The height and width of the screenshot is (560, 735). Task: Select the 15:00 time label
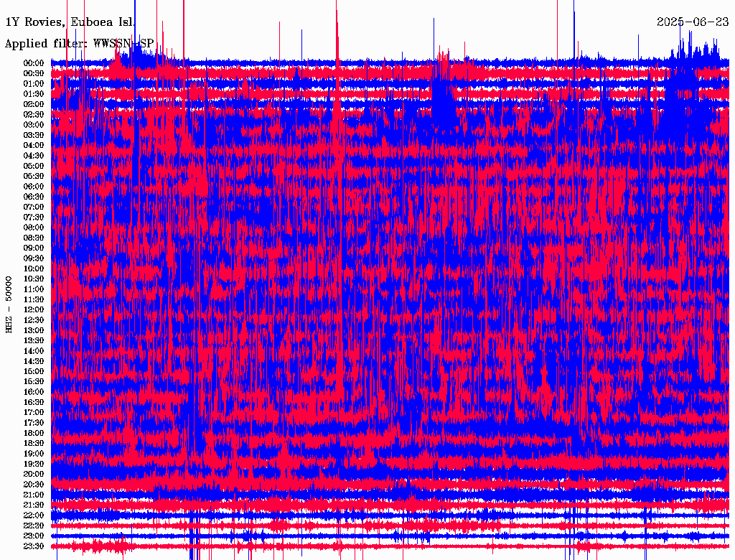click(34, 371)
